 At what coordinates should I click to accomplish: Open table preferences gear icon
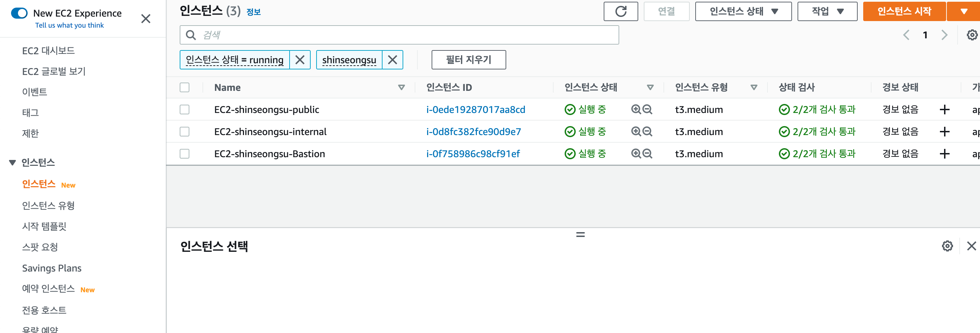972,35
